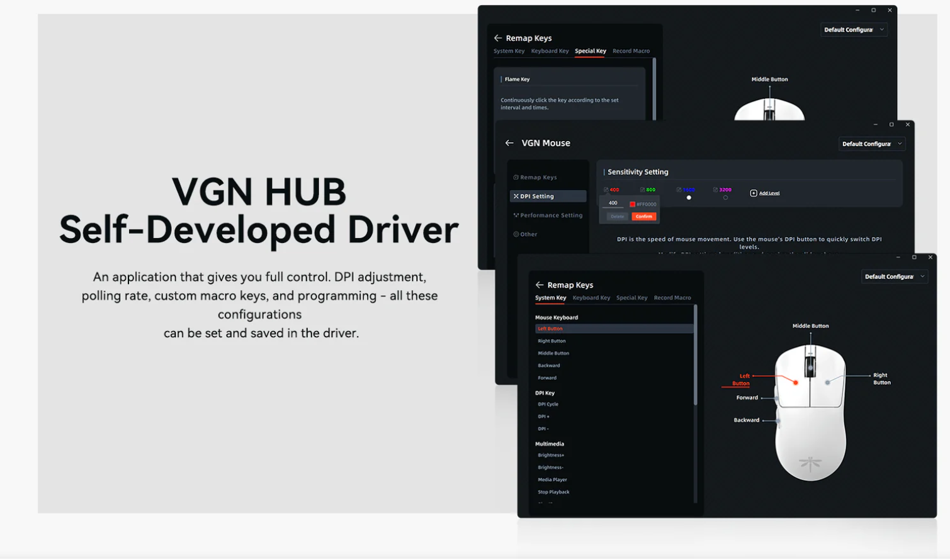950x560 pixels.
Task: Click the Middle Button label above front mouse
Action: tap(810, 326)
